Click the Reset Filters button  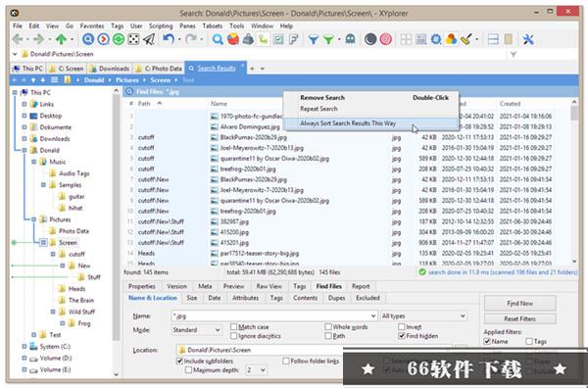[519, 319]
